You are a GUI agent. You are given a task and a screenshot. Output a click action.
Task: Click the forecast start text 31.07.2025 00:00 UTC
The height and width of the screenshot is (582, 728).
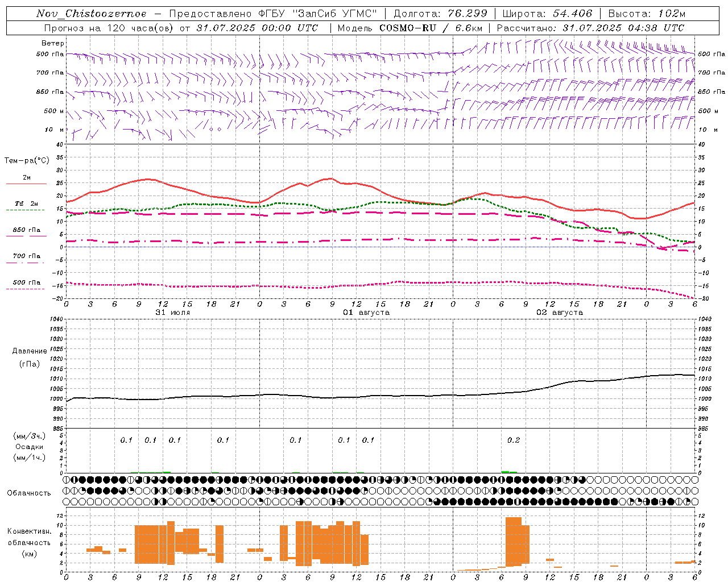point(257,28)
